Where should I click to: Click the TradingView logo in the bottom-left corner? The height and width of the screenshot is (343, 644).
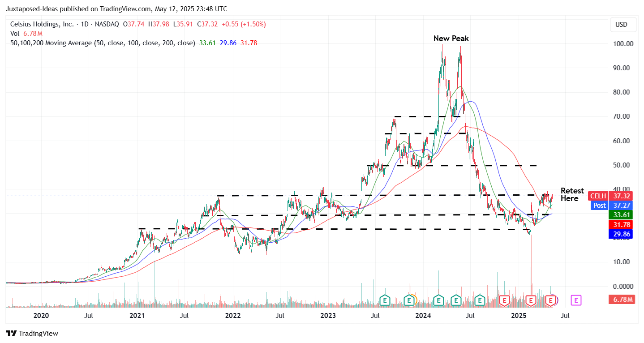(x=33, y=333)
